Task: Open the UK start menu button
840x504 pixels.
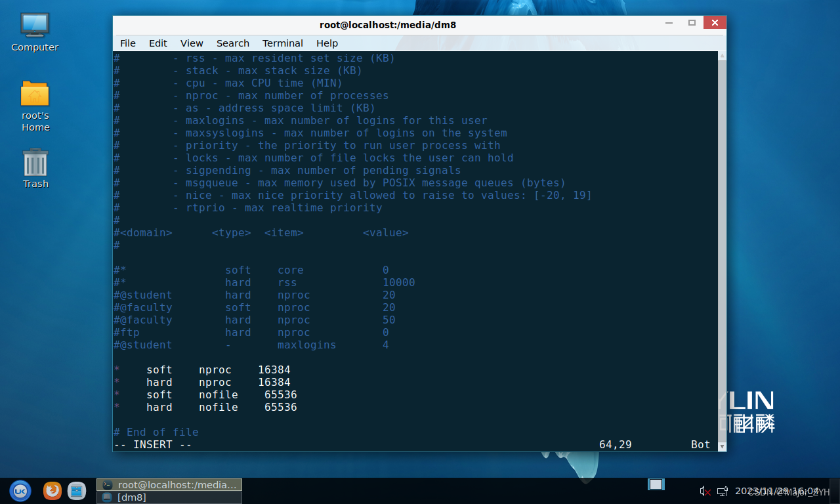Action: coord(20,490)
